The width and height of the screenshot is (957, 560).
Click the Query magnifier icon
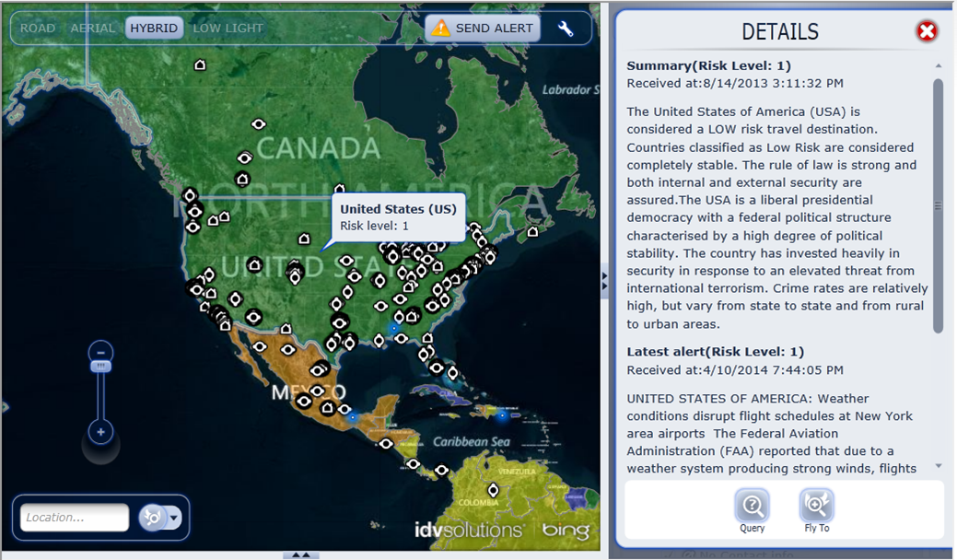click(x=752, y=506)
